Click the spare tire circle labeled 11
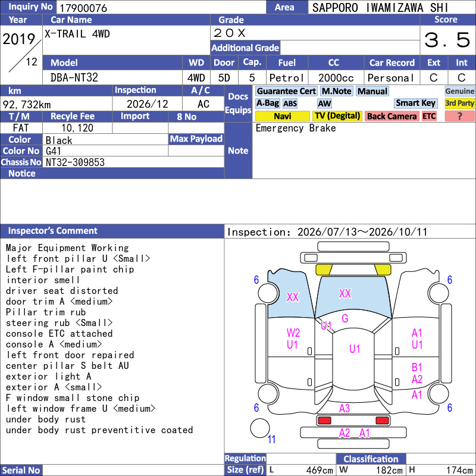 [260, 428]
